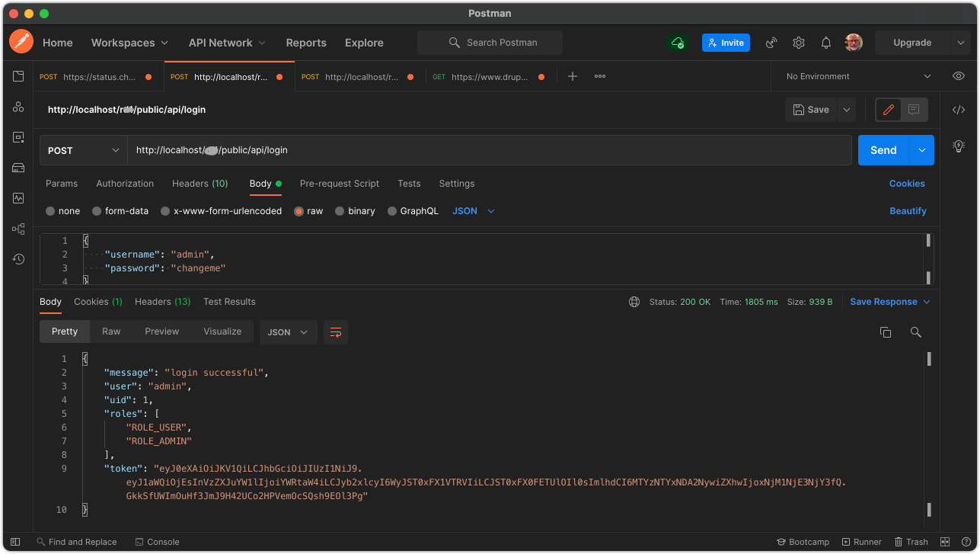The height and width of the screenshot is (554, 980).
Task: Open the Pre-request Script tab
Action: point(339,184)
